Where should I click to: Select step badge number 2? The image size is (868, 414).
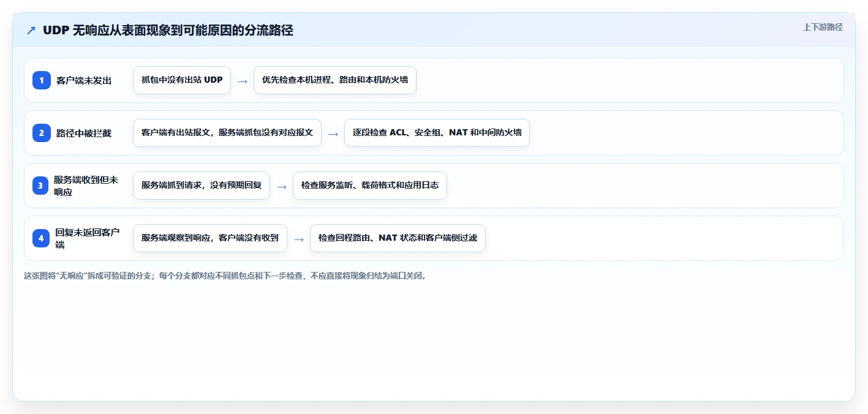click(x=42, y=133)
